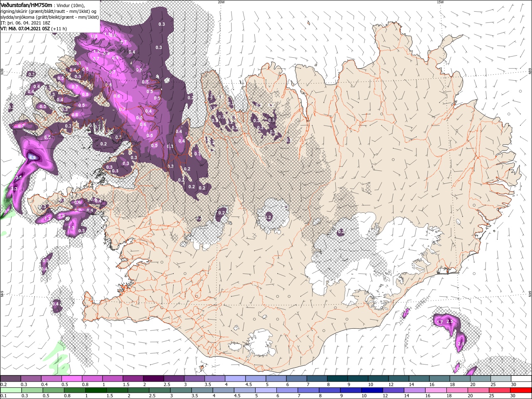
Task: Click the 4.9 precipitation peak on the map
Action: (x=32, y=157)
